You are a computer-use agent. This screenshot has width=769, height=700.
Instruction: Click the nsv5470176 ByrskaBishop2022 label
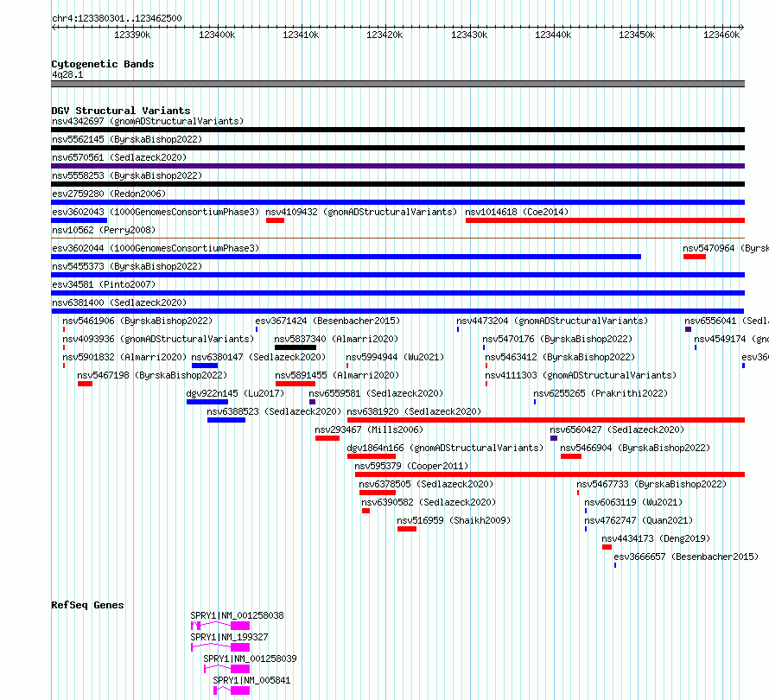[557, 339]
